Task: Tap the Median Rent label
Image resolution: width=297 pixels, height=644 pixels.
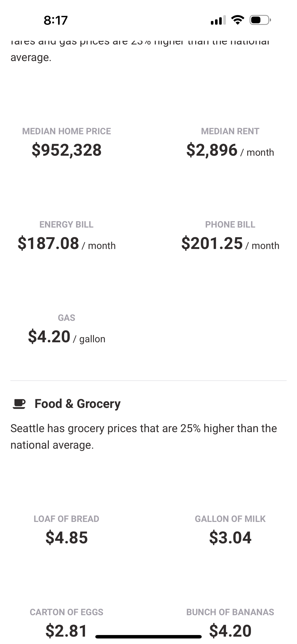Action: click(230, 131)
